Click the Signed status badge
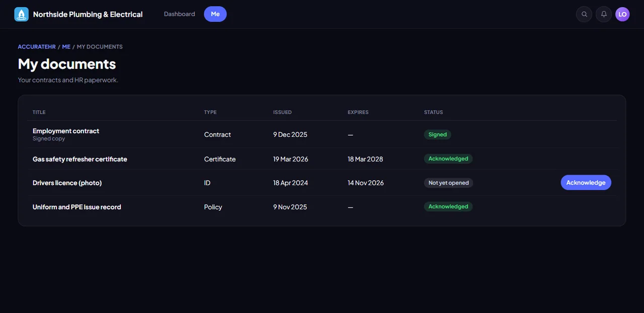644x313 pixels. (438, 134)
